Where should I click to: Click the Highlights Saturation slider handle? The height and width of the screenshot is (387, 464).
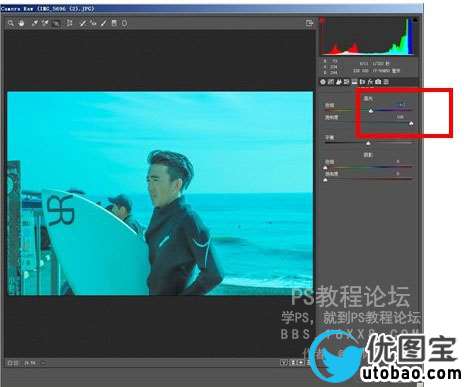pos(411,124)
